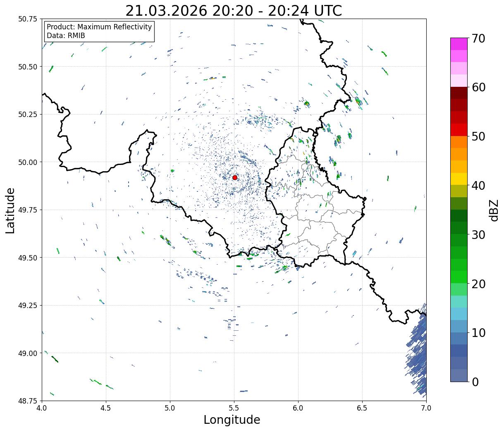Click the Longitude axis label
Viewport: 504px width, 430px height.
pyautogui.click(x=232, y=420)
